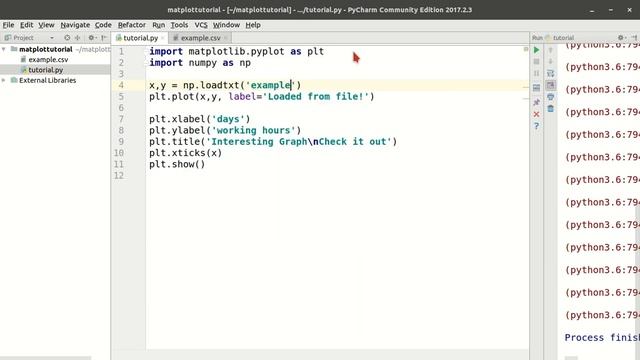Open Code menu
The image size is (640, 360).
103,25
